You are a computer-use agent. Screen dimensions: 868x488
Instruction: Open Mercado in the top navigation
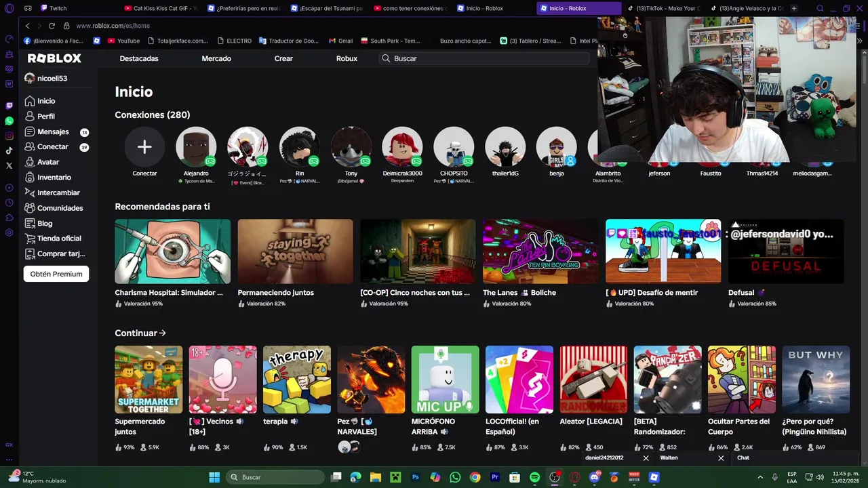click(x=216, y=58)
